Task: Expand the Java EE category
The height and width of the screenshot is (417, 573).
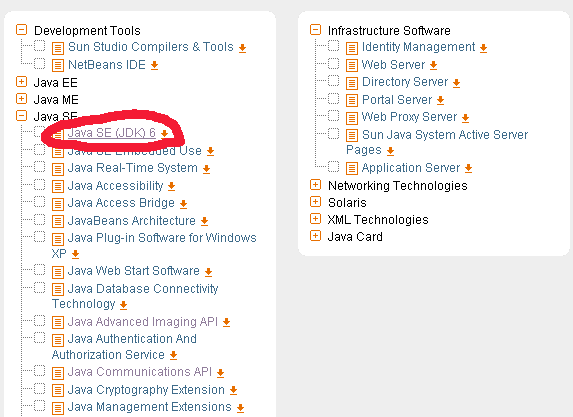Action: coord(22,81)
